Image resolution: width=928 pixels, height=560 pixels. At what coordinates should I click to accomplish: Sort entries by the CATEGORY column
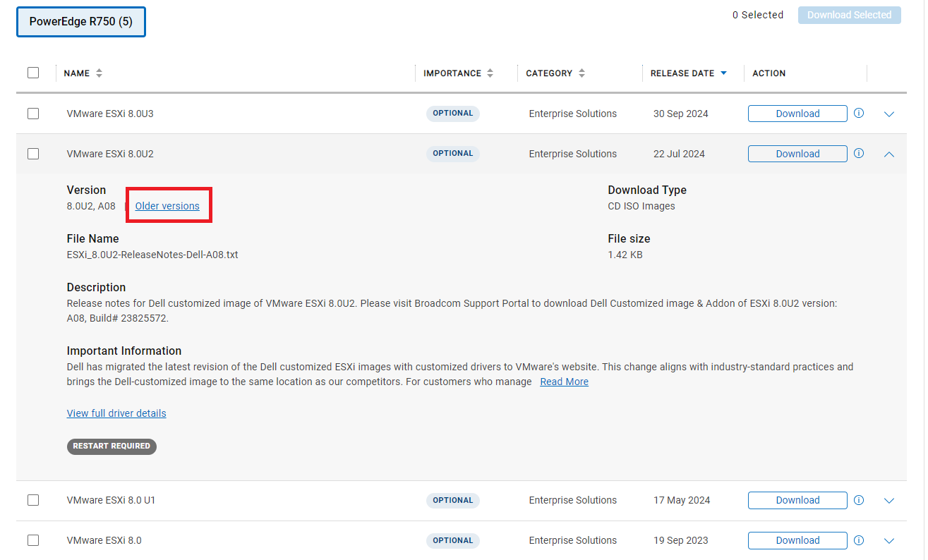(x=581, y=73)
